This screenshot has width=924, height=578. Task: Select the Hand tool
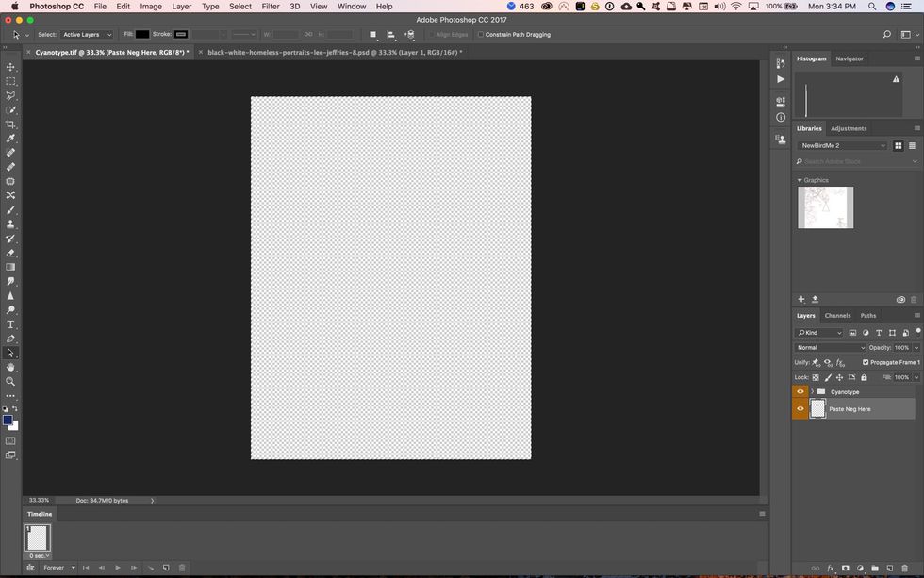[11, 367]
